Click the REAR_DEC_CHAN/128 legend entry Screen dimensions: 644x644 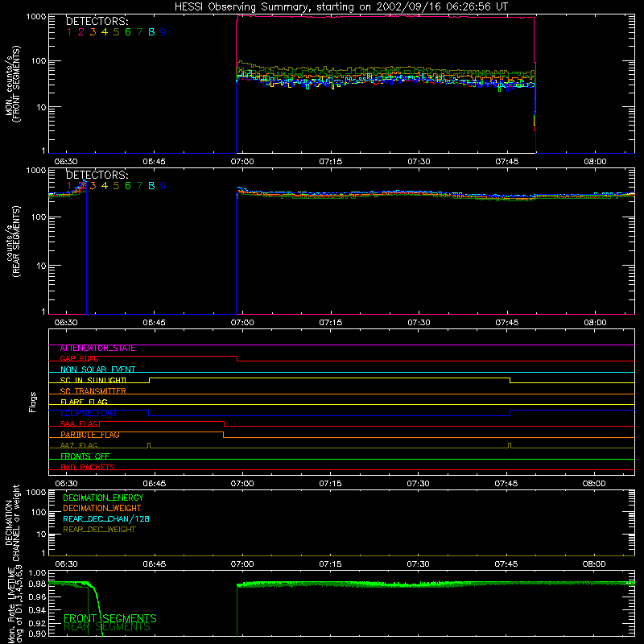point(106,519)
